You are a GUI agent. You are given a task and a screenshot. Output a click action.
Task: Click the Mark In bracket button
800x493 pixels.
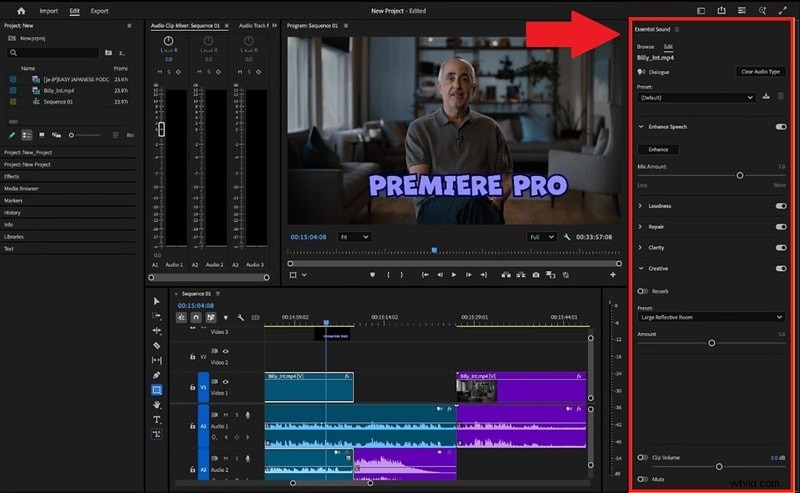(x=388, y=275)
